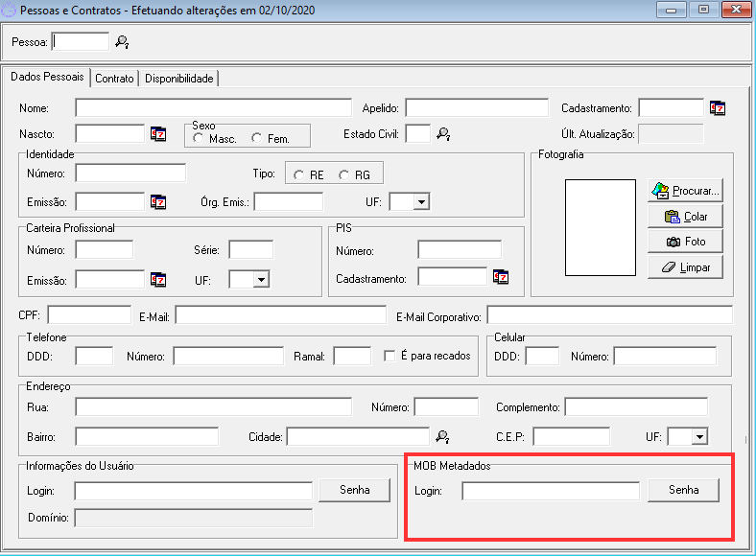Click the search icon beside Pessoa field
The width and height of the screenshot is (756, 556).
pos(122,42)
